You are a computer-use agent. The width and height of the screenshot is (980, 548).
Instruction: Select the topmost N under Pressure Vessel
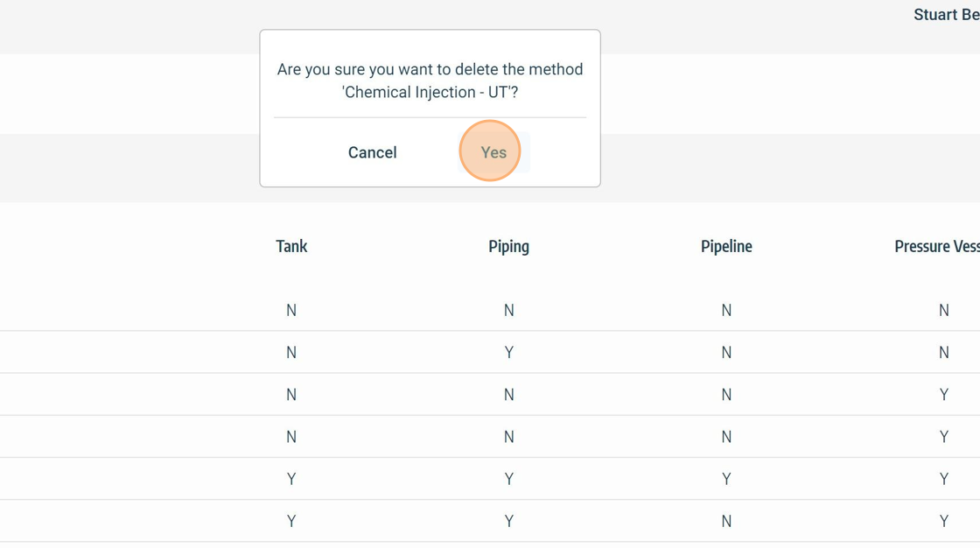point(943,311)
